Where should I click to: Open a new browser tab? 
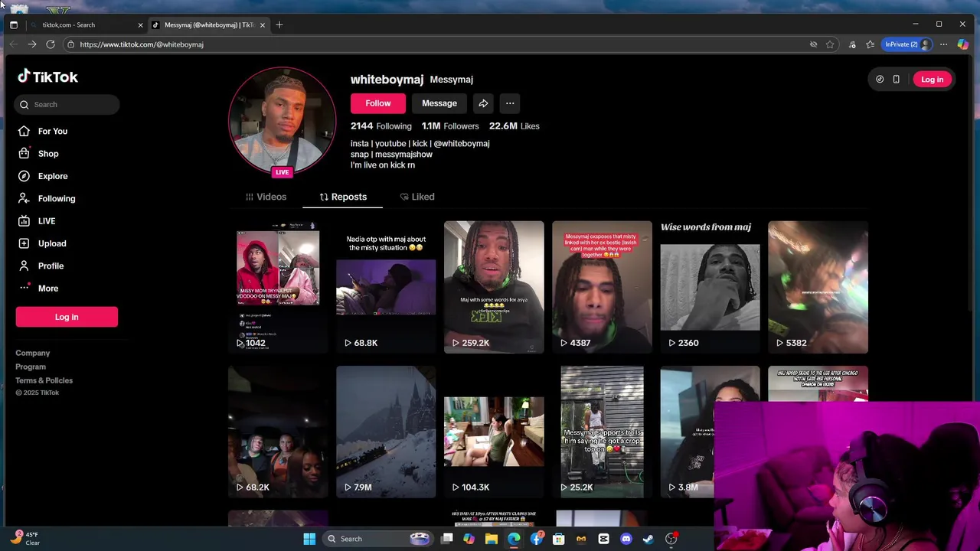(x=279, y=24)
